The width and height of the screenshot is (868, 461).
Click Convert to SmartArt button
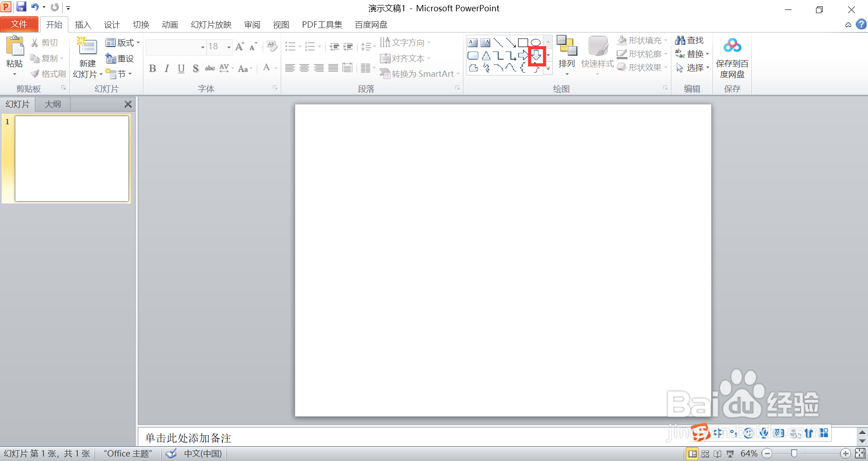[x=420, y=74]
